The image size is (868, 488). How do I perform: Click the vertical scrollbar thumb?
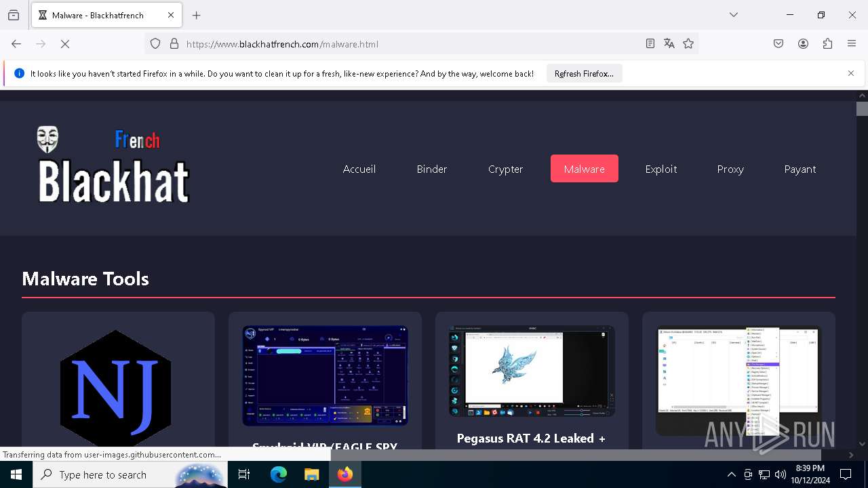pos(862,108)
